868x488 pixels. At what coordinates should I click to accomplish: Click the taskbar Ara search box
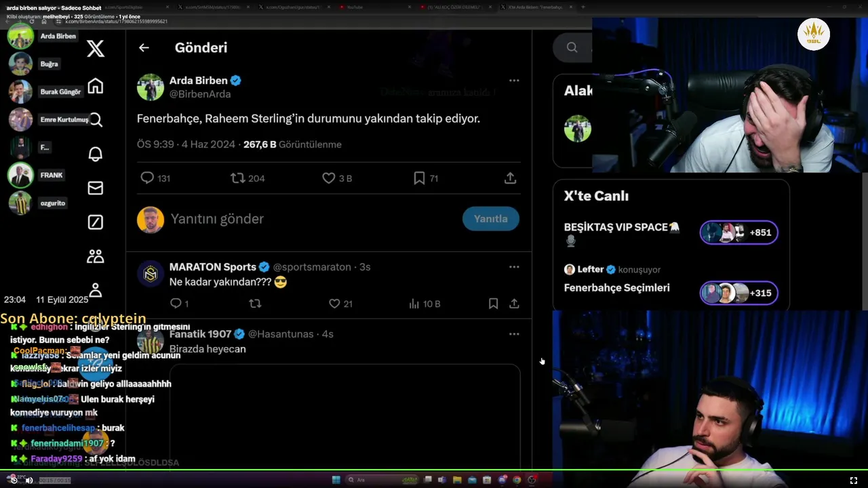tap(382, 480)
